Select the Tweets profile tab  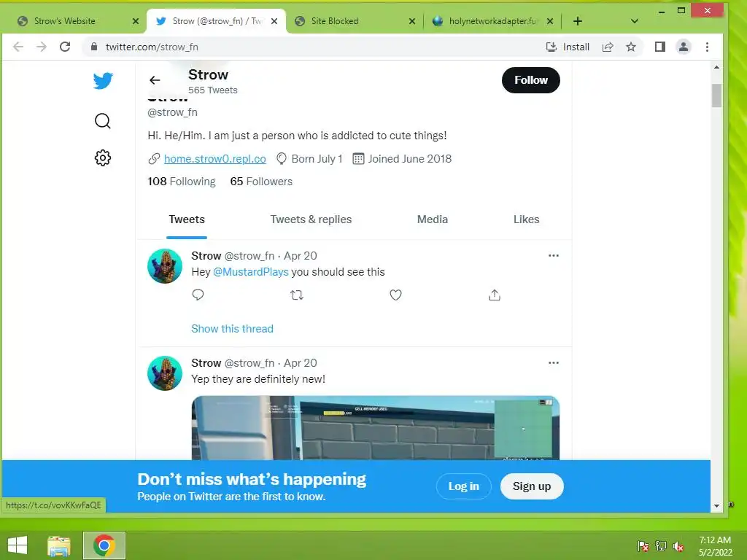[187, 219]
